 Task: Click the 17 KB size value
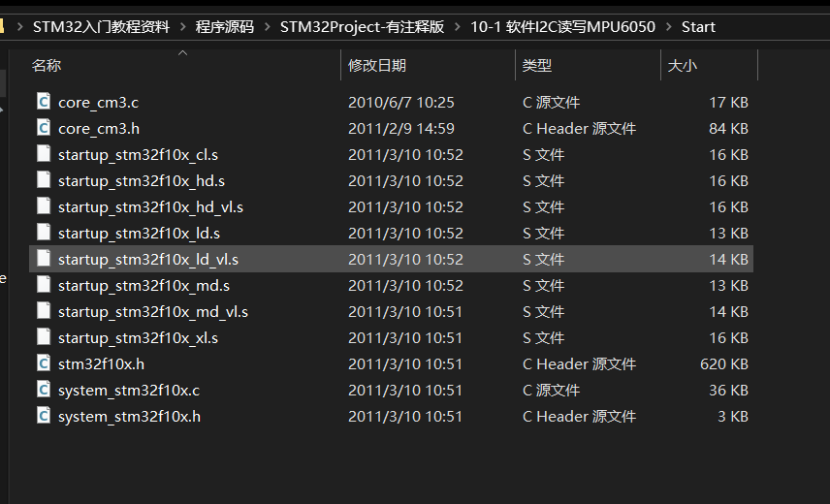[x=728, y=102]
